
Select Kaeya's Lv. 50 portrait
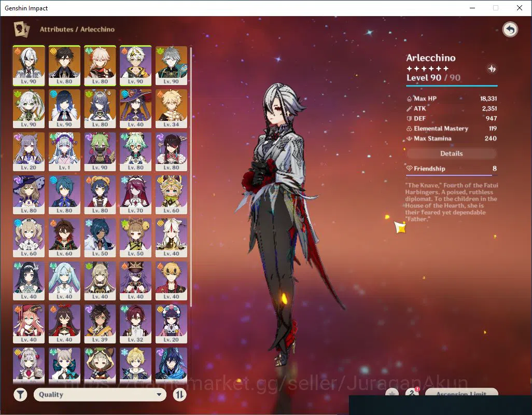tap(100, 238)
